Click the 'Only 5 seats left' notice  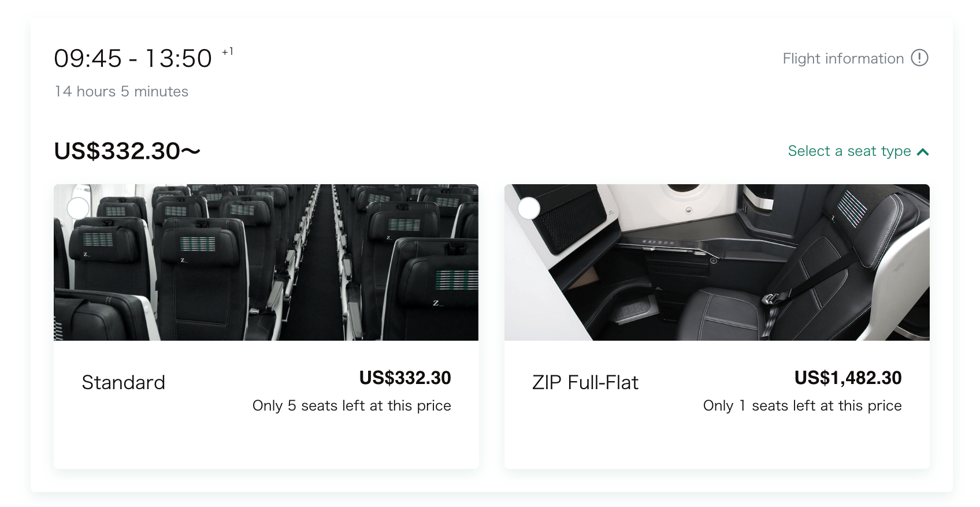pos(351,405)
